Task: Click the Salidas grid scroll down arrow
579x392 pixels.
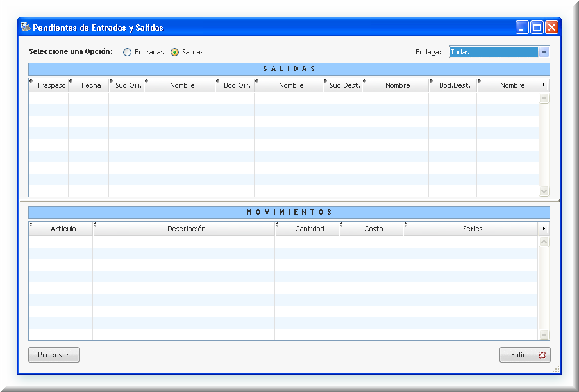Action: click(x=544, y=191)
